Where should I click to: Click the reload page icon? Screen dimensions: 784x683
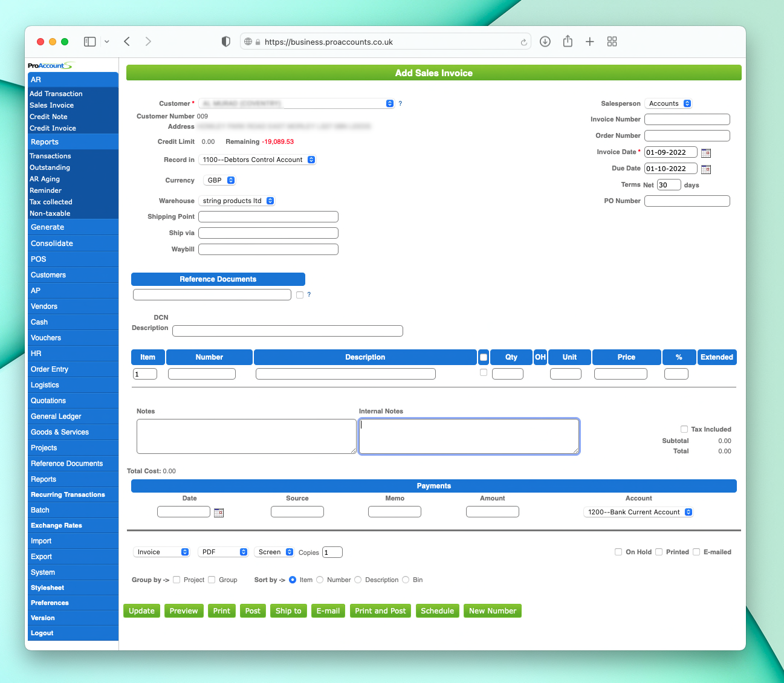click(523, 42)
